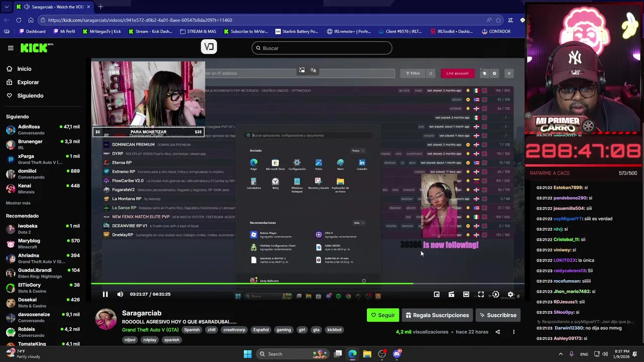This screenshot has height=362, width=644.
Task: Add this page to favorites star
Action: 499,20
